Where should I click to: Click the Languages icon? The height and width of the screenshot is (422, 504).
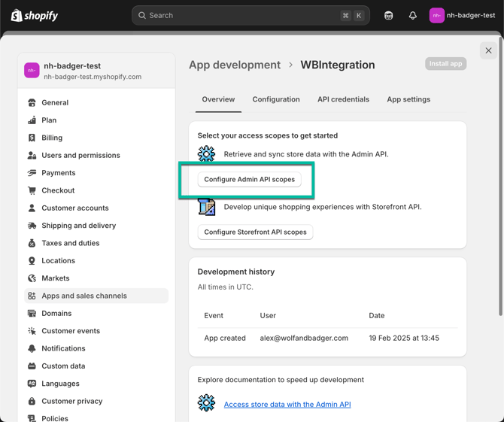32,384
